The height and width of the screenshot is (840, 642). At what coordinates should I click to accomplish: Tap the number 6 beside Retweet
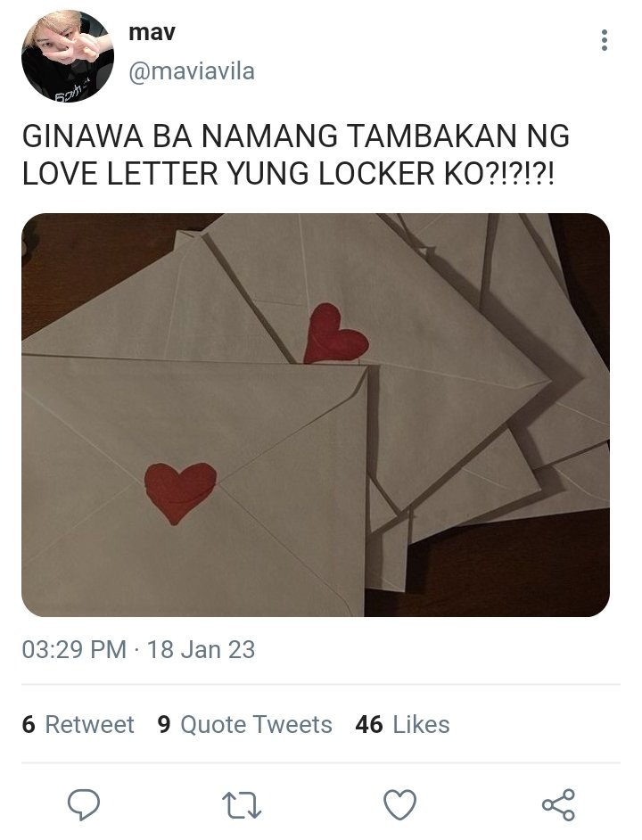29,724
